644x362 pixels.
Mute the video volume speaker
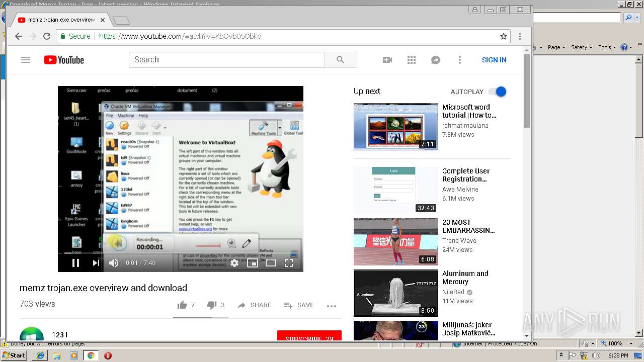pyautogui.click(x=114, y=262)
